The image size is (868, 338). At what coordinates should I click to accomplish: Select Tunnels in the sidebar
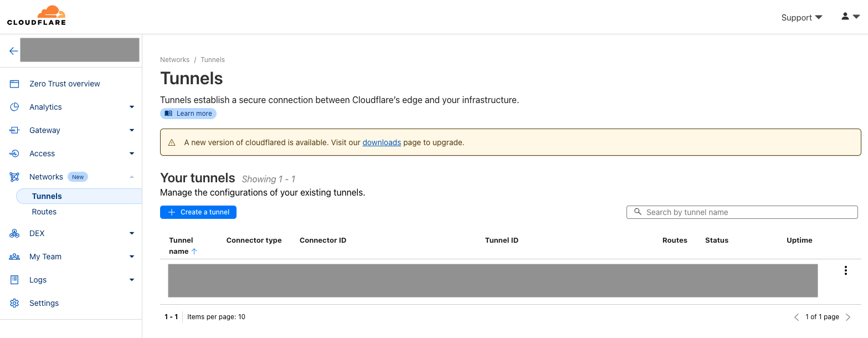pos(47,196)
